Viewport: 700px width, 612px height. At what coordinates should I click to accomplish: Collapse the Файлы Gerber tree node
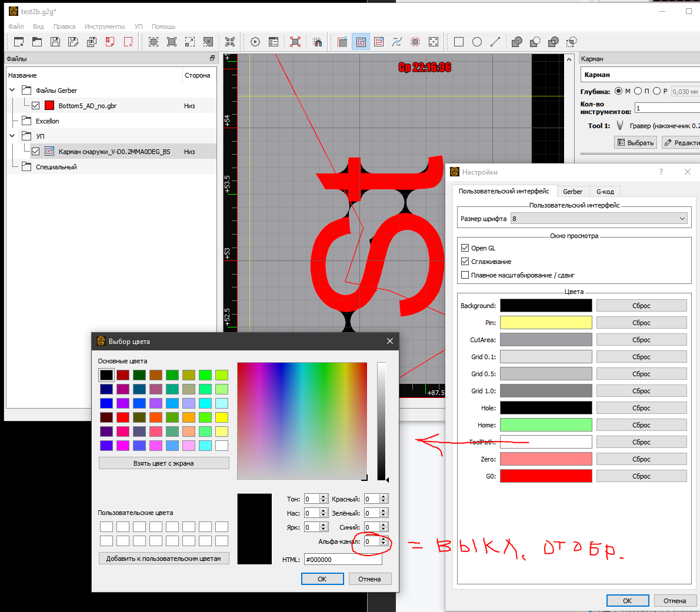click(x=12, y=90)
